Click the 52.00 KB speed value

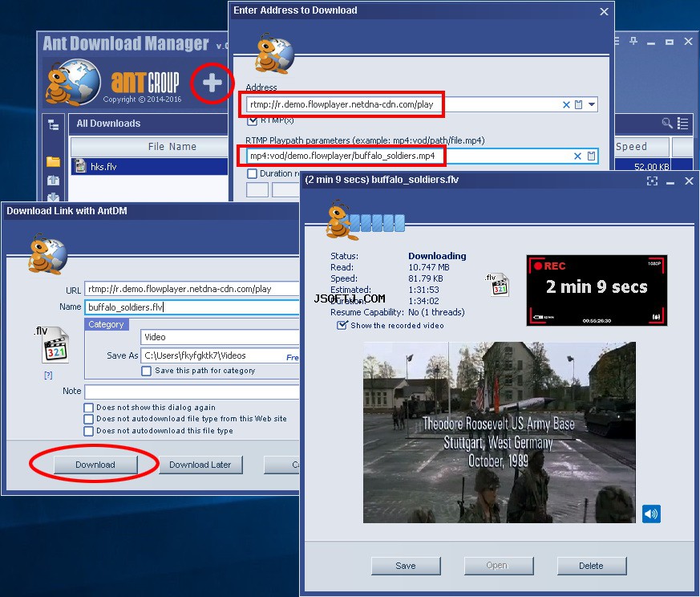(651, 167)
